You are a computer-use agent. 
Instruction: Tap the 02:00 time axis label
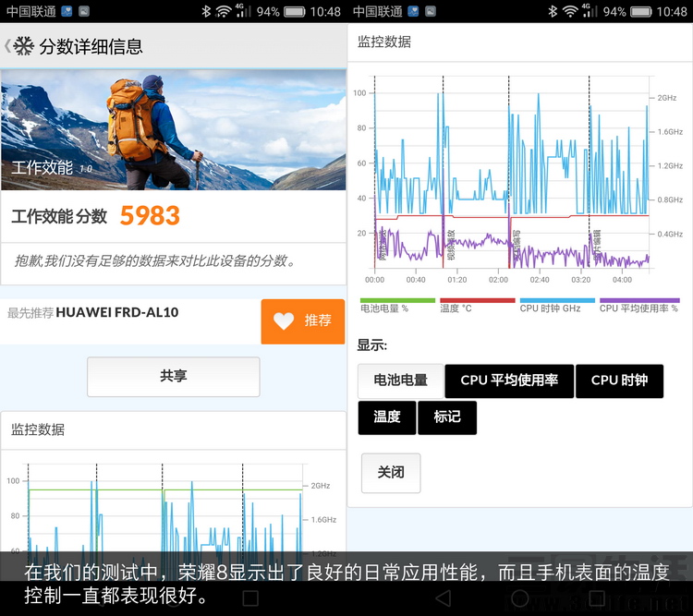(498, 280)
